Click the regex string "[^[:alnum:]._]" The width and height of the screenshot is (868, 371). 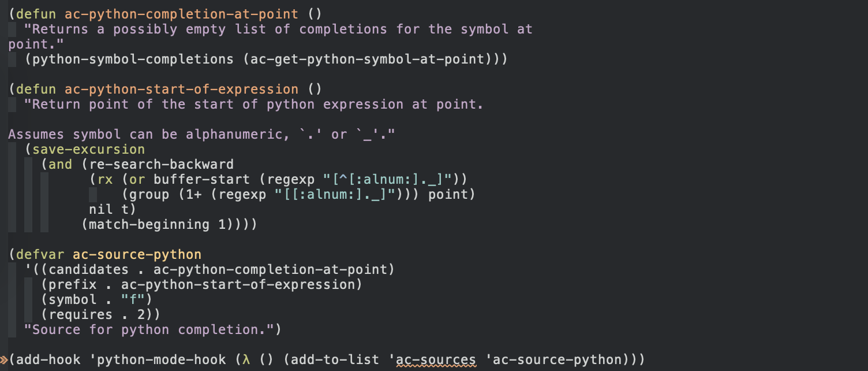391,179
